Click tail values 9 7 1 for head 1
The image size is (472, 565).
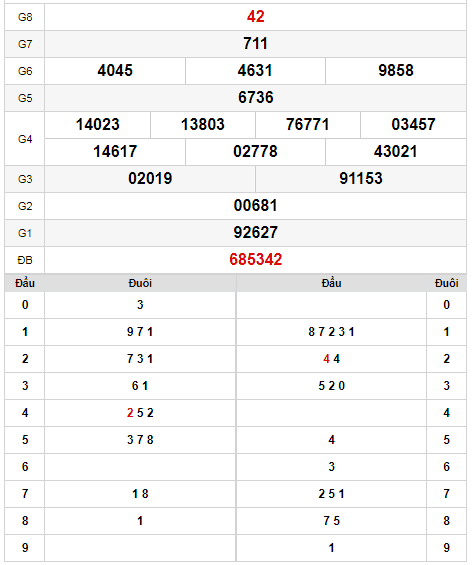(x=140, y=332)
